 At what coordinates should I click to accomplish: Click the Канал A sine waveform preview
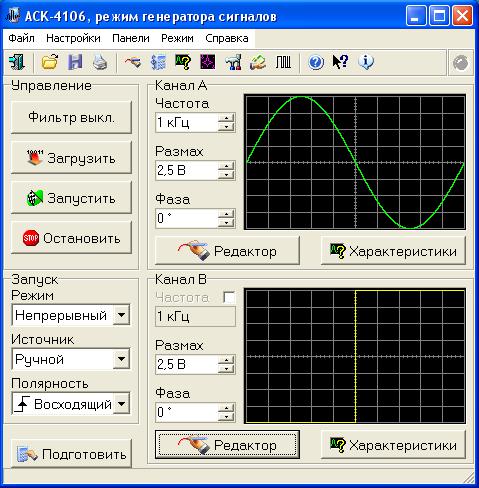coord(355,162)
